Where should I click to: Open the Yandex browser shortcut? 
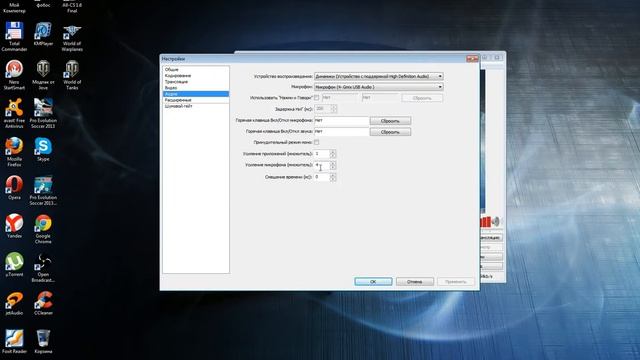[14, 226]
